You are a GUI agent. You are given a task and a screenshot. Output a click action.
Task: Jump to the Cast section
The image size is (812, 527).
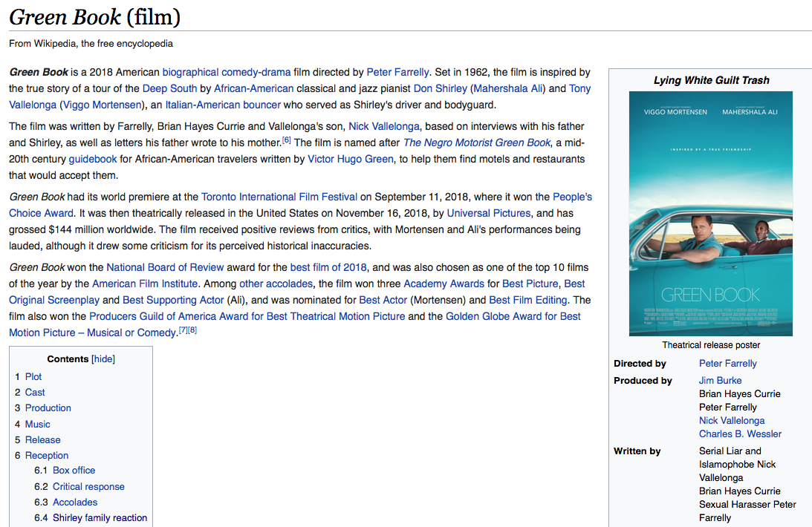coord(35,392)
